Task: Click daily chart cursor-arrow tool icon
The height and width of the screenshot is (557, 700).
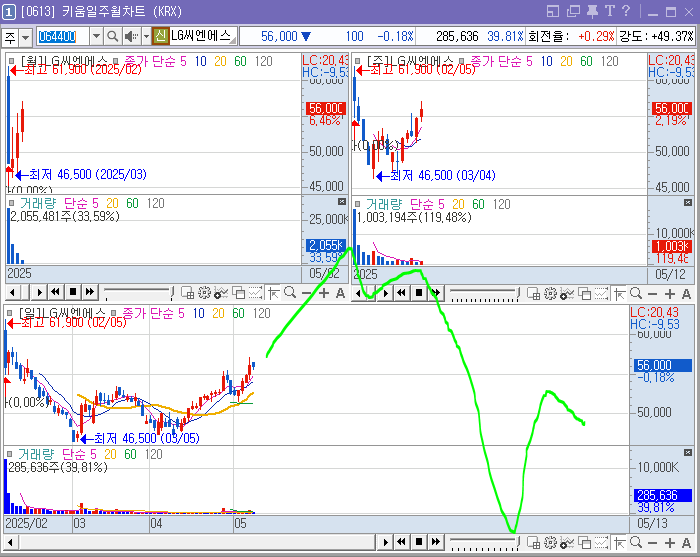Action: click(619, 542)
